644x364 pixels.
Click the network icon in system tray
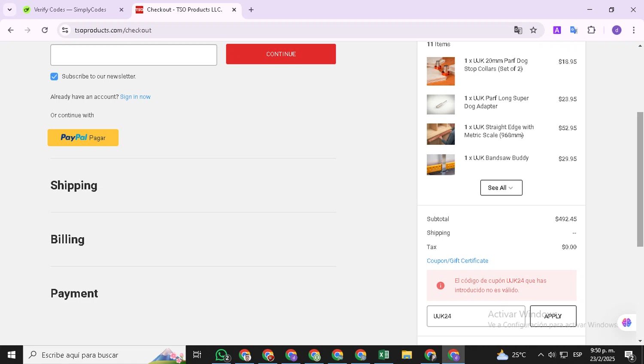564,355
